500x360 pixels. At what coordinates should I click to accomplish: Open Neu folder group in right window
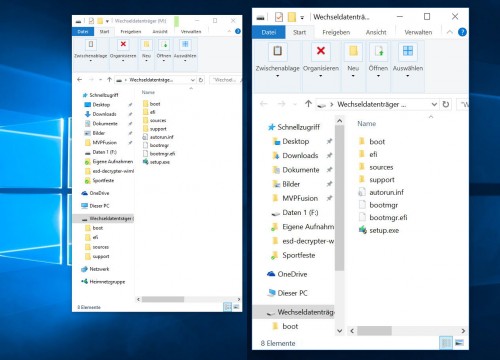(353, 62)
